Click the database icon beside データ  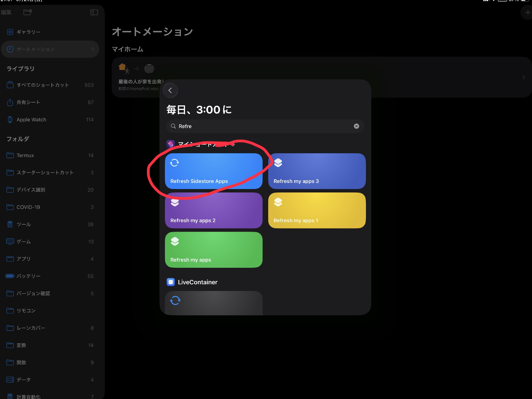pyautogui.click(x=10, y=380)
